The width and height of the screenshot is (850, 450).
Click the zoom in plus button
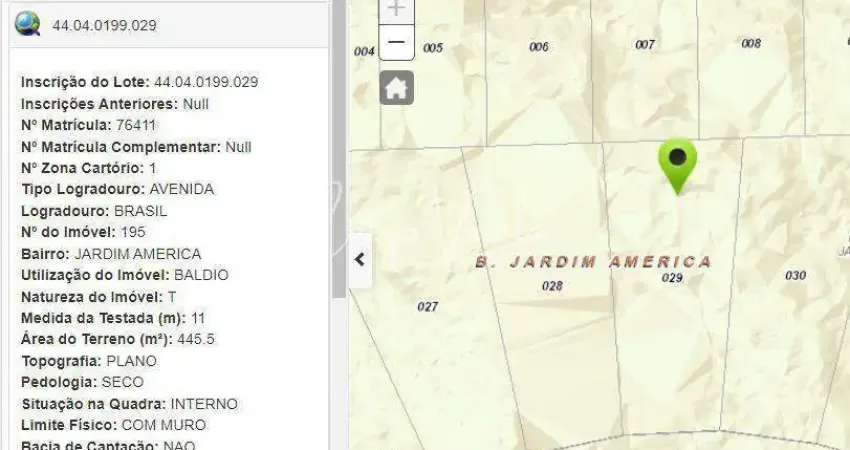pos(396,9)
